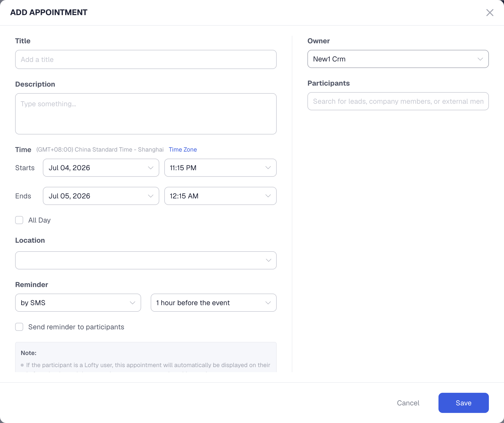Click the 'Participants' section heading
Viewport: 504px width, 423px height.
[x=329, y=83]
